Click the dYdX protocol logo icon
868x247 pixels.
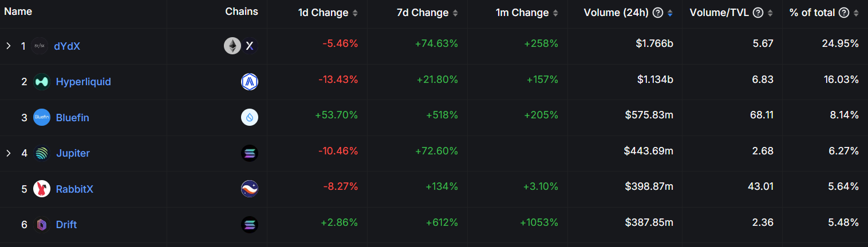tap(40, 46)
